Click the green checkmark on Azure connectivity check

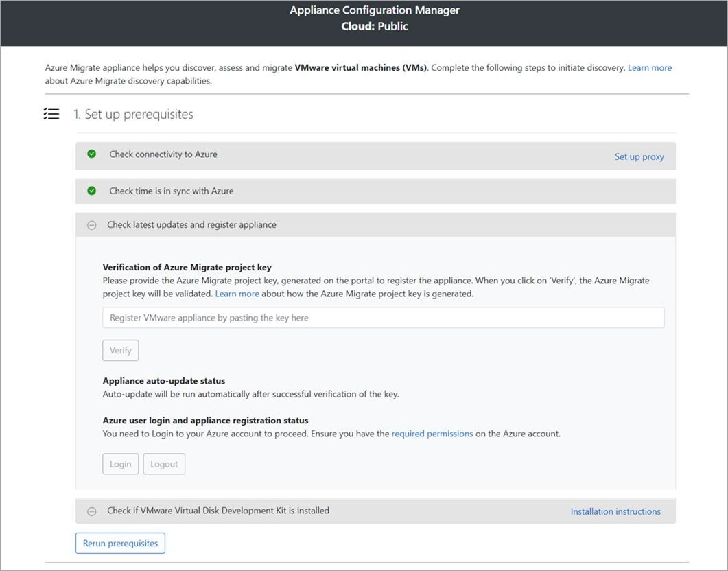click(x=91, y=154)
